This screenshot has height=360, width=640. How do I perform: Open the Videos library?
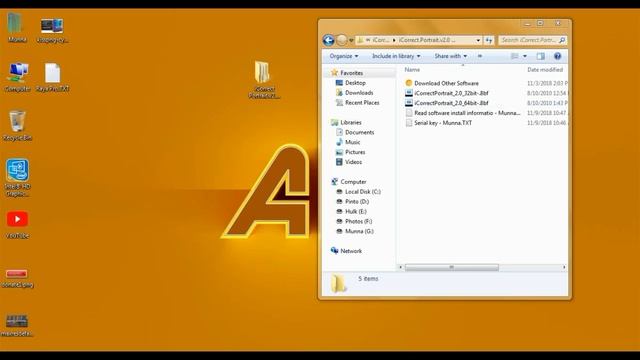[353, 162]
